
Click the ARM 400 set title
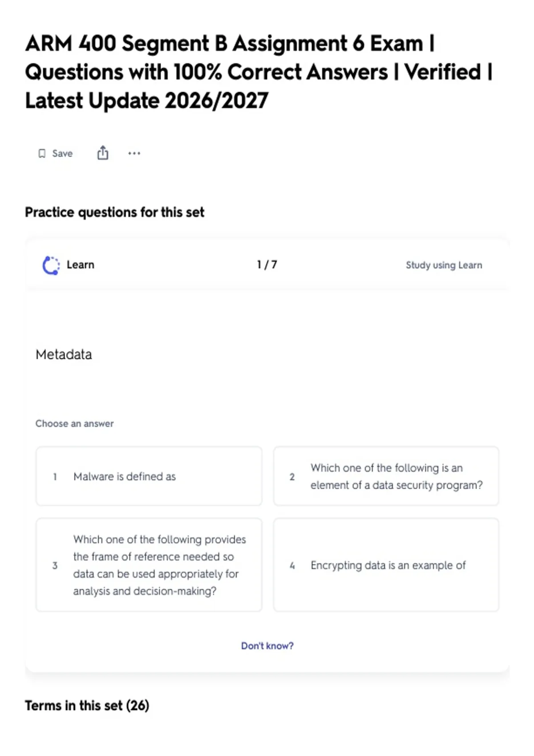(259, 72)
